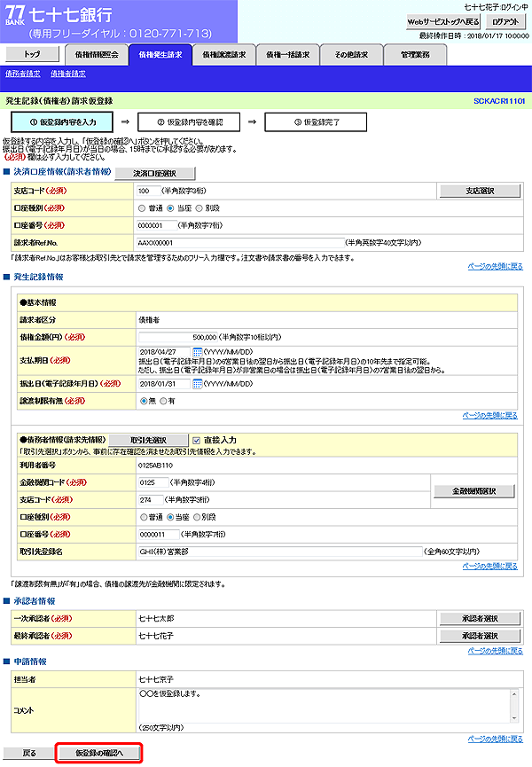This screenshot has width=532, height=767.
Task: Select 有 for 譲渡制限有無
Action: coord(163,401)
